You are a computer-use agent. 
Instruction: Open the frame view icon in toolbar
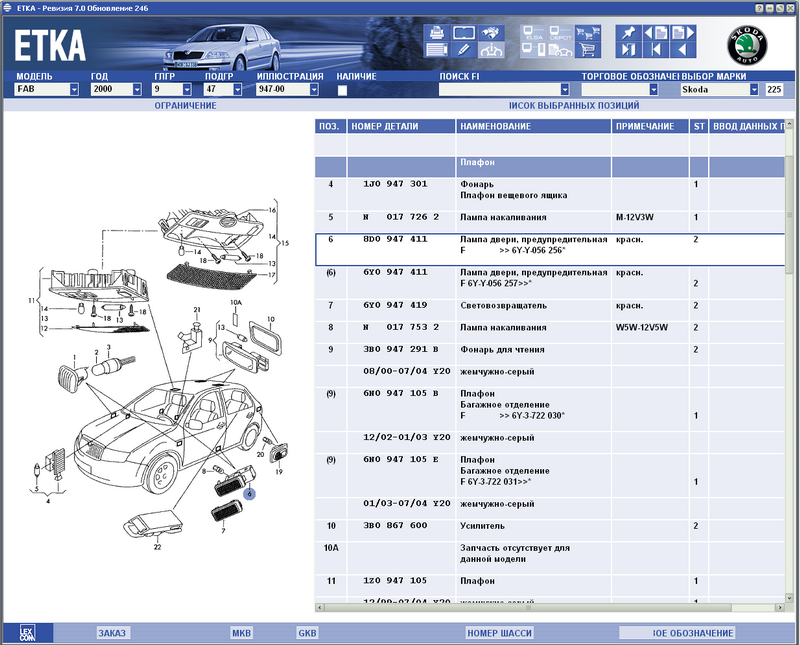coord(464,33)
